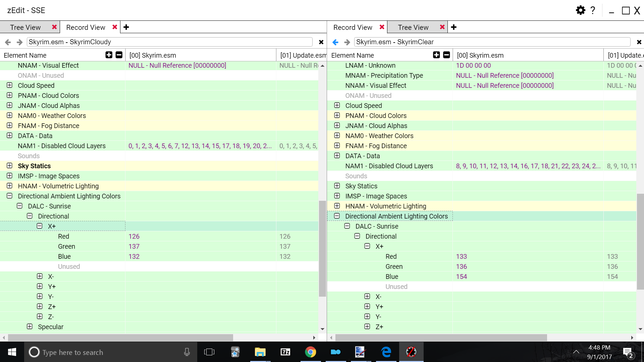Expand Y- node in right pane
Screen dimensions: 644x362
[x=367, y=316]
